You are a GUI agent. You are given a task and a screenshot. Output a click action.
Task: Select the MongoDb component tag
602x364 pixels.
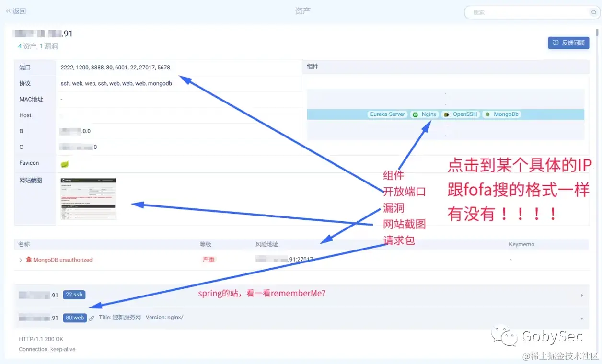pyautogui.click(x=502, y=114)
